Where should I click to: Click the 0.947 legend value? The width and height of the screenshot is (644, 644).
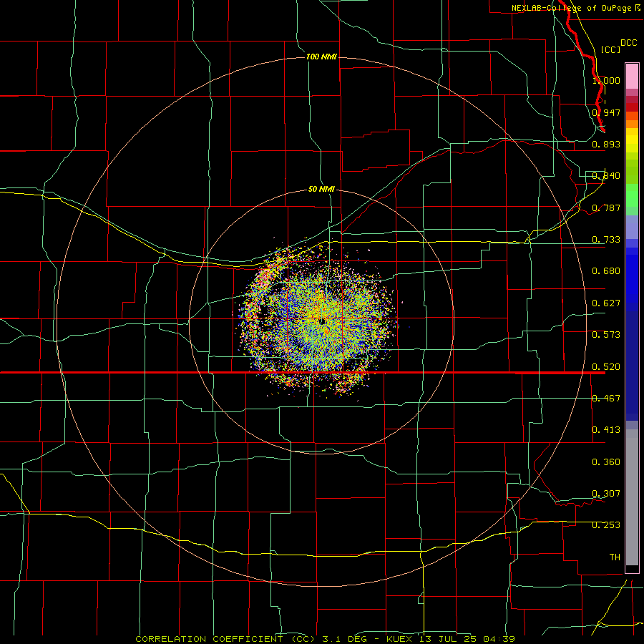click(606, 112)
